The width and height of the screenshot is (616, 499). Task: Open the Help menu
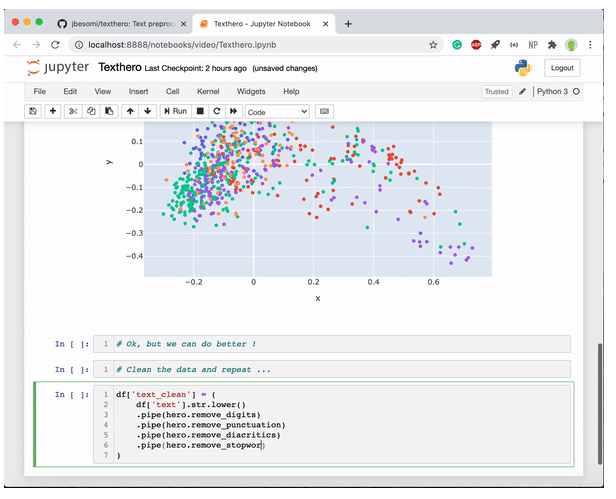tap(291, 92)
